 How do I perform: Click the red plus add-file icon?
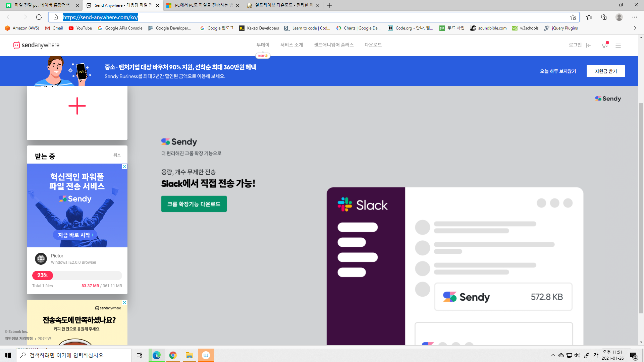tap(77, 106)
